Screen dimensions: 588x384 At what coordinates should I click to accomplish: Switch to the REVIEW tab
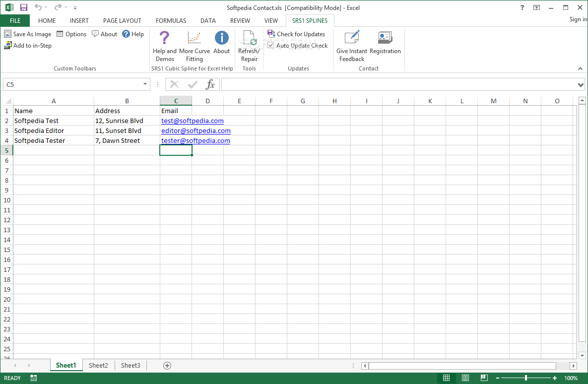click(x=240, y=21)
